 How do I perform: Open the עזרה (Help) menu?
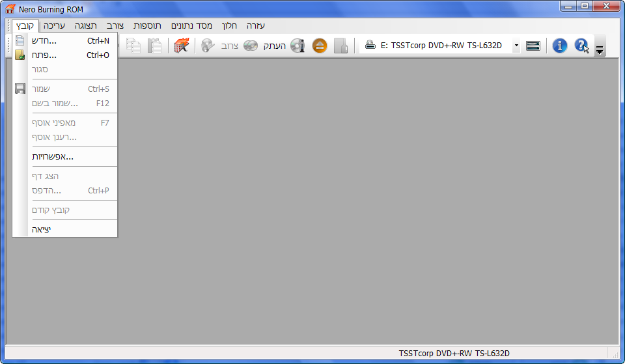tap(255, 25)
